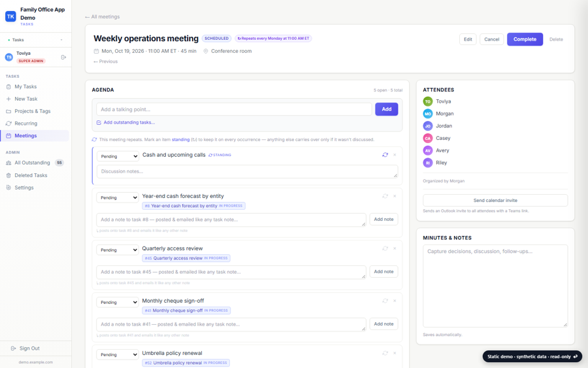
Task: Toggle standing on Cash and upcoming calls
Action: coord(385,154)
